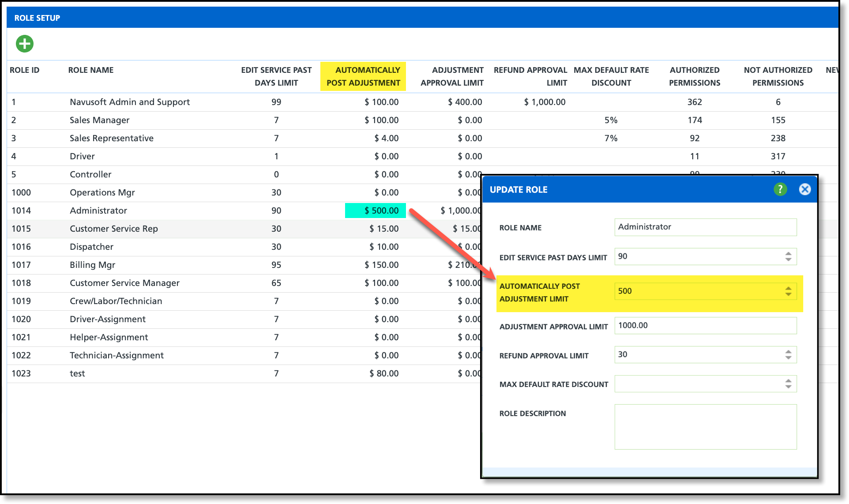Open the Billing Mgr role
849x504 pixels.
[93, 265]
